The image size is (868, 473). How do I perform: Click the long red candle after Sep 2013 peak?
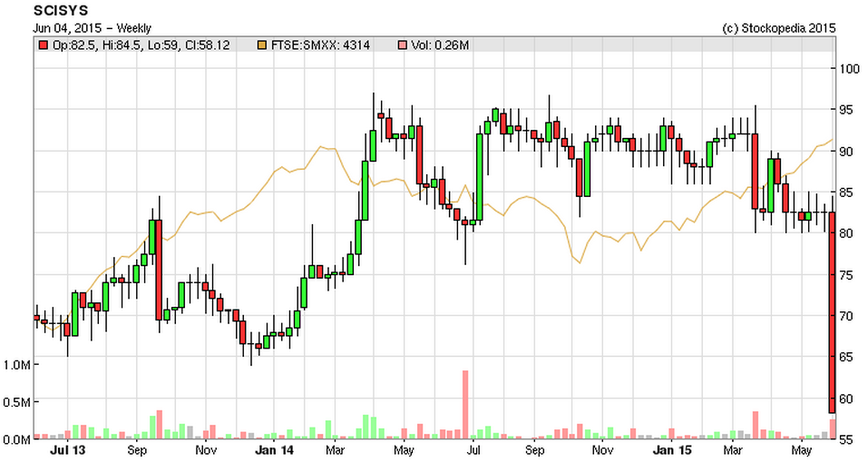[159, 271]
